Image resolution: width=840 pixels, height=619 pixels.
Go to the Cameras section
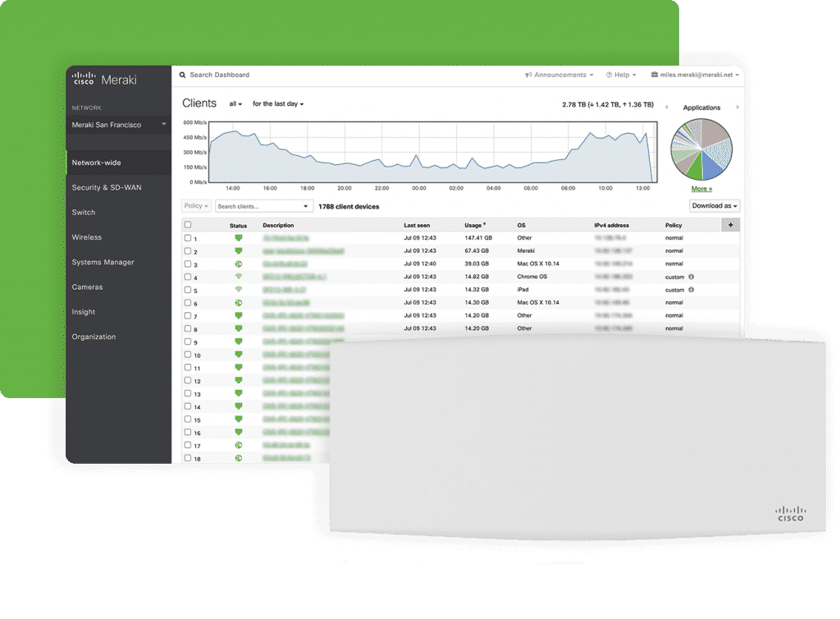(x=87, y=287)
